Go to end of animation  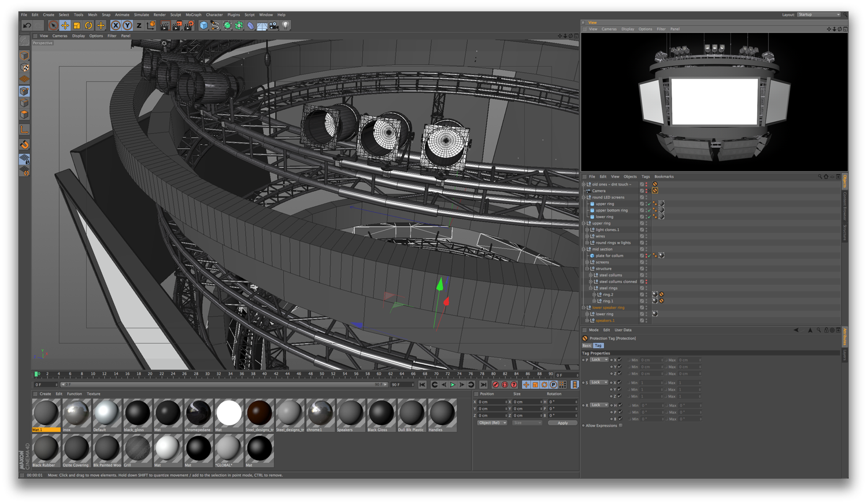483,384
